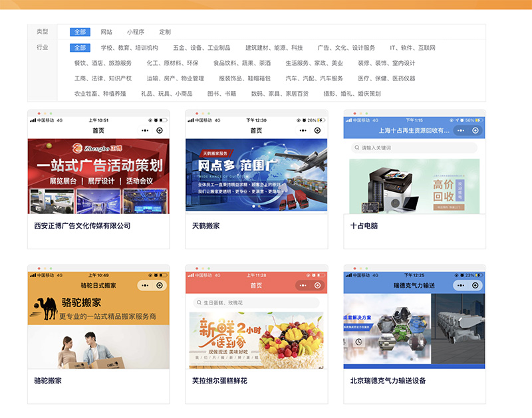Tap the close-circle icon in 芙拉维尔蛋糕鲜花 card
Screen dimensions: 532x418
[x=317, y=286]
